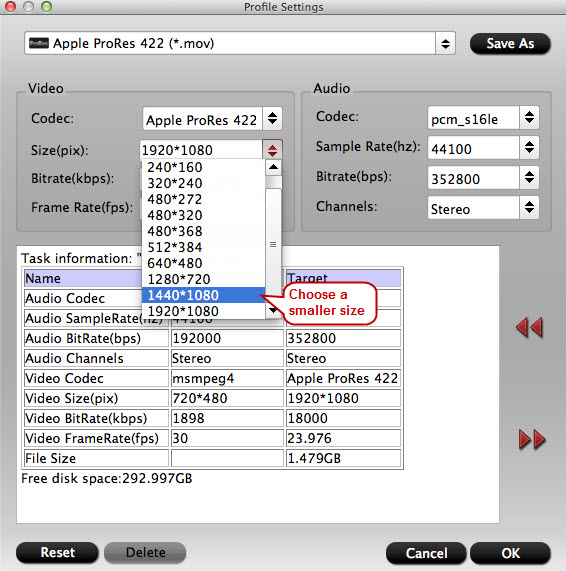Image resolution: width=566 pixels, height=571 pixels.
Task: Select 320*240 from size list
Action: 203,183
